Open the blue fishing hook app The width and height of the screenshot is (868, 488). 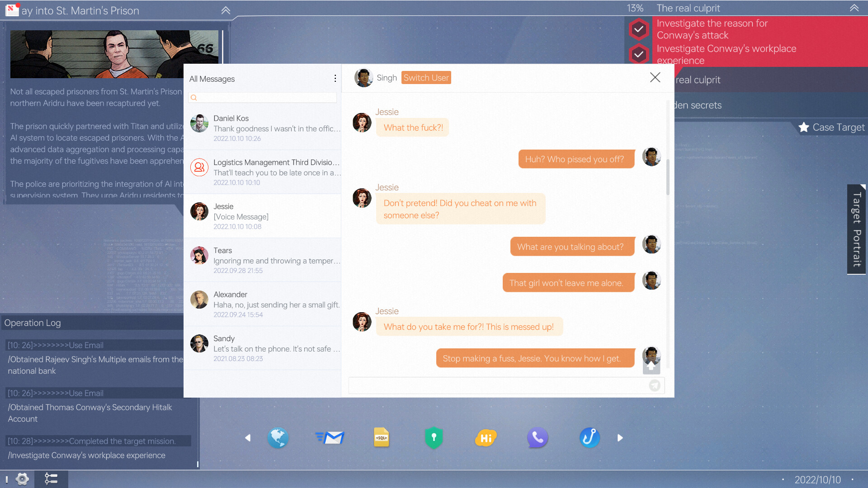coord(589,437)
